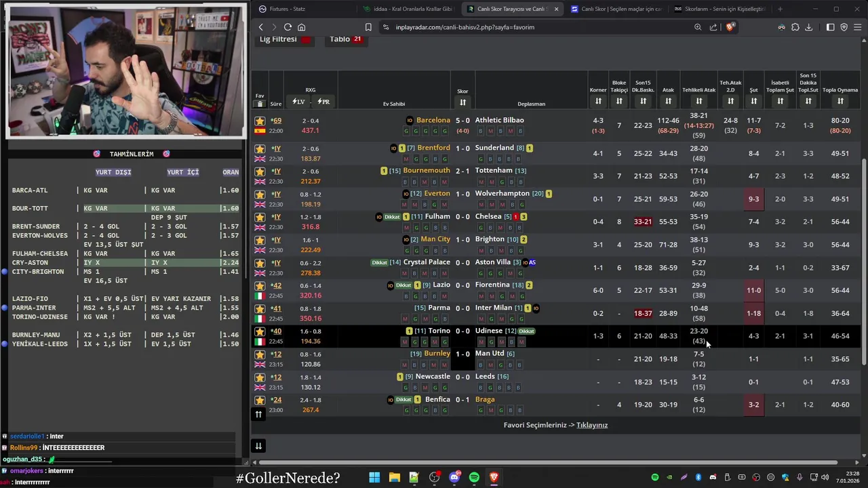Viewport: 868px width, 488px height.
Task: Sort by Topla Oynama column
Action: click(x=840, y=101)
